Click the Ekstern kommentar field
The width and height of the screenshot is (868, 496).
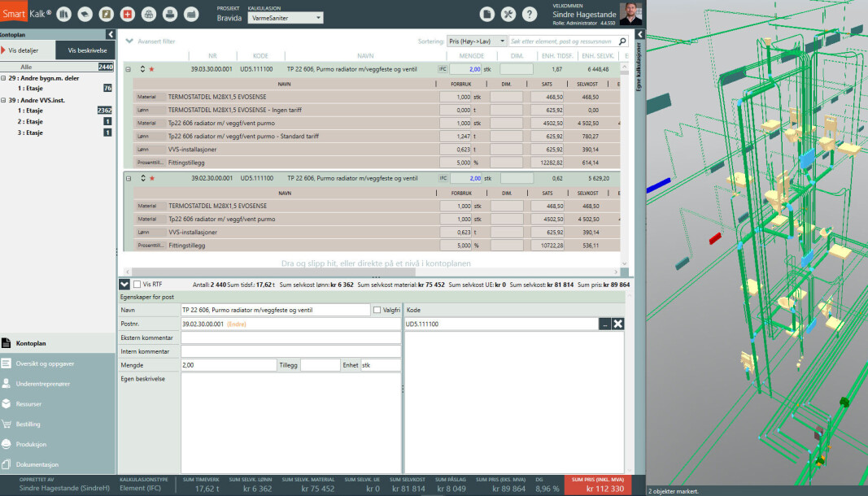point(291,337)
